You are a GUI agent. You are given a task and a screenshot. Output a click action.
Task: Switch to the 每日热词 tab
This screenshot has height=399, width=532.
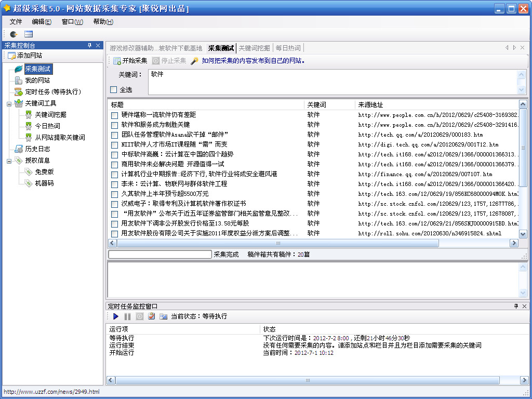tap(288, 48)
